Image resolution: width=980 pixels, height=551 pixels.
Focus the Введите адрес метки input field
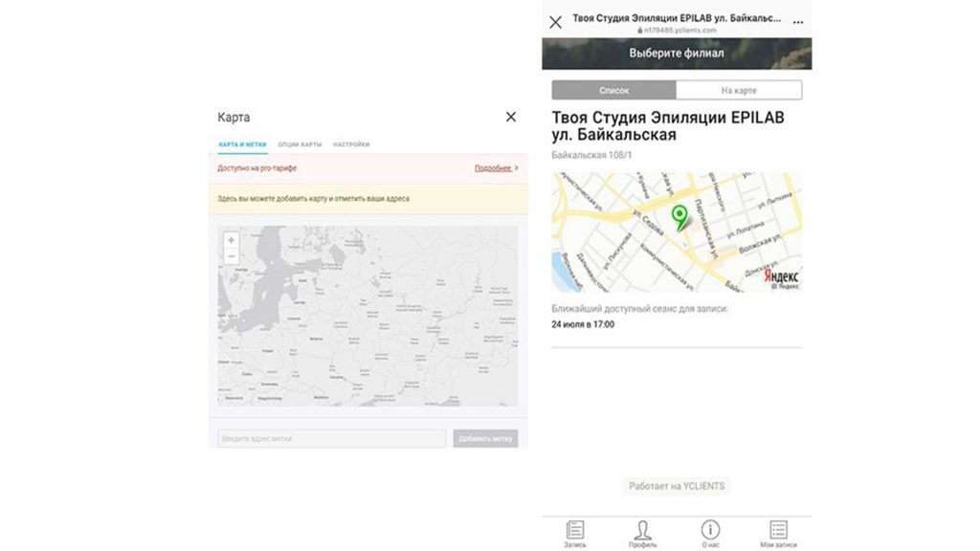[332, 438]
